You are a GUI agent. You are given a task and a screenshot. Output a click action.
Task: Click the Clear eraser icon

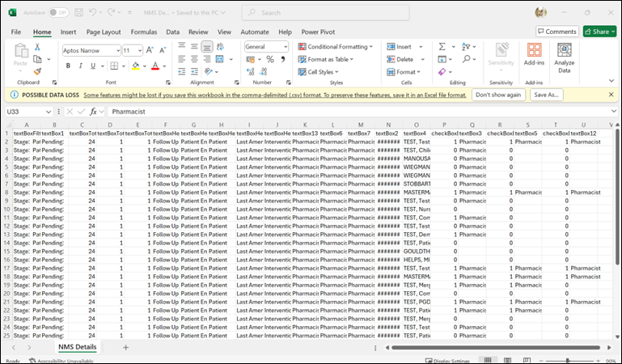coord(442,72)
